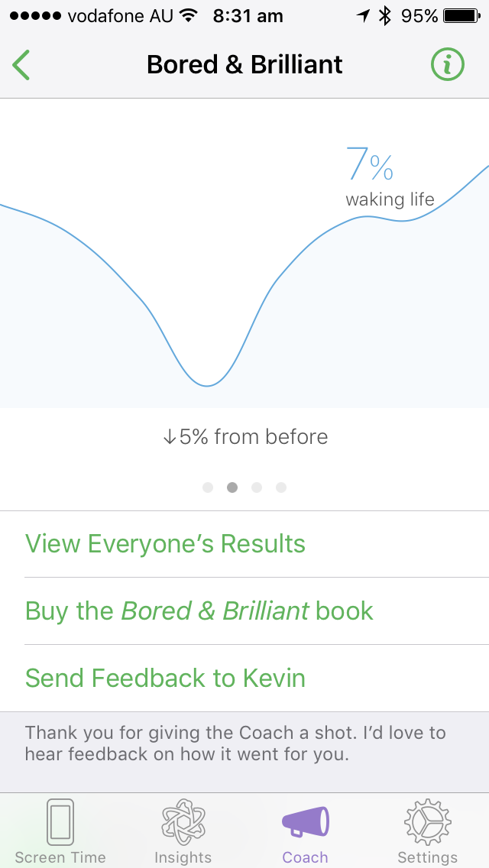Open the Settings gear icon
Viewport: 489px width, 868px height.
tap(427, 822)
